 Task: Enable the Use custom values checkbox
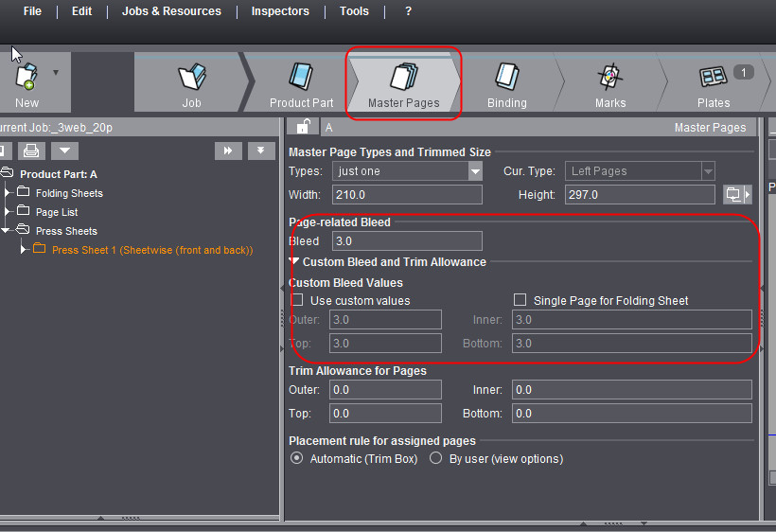tap(297, 300)
